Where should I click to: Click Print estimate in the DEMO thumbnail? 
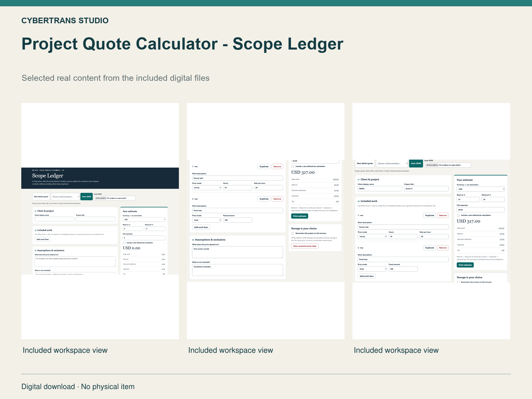pyautogui.click(x=465, y=265)
